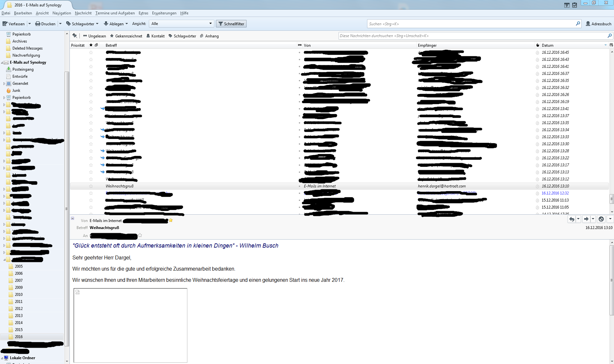Click the junk icon of the 16:45 message
Image resolution: width=614 pixels, height=364 pixels.
(x=537, y=52)
